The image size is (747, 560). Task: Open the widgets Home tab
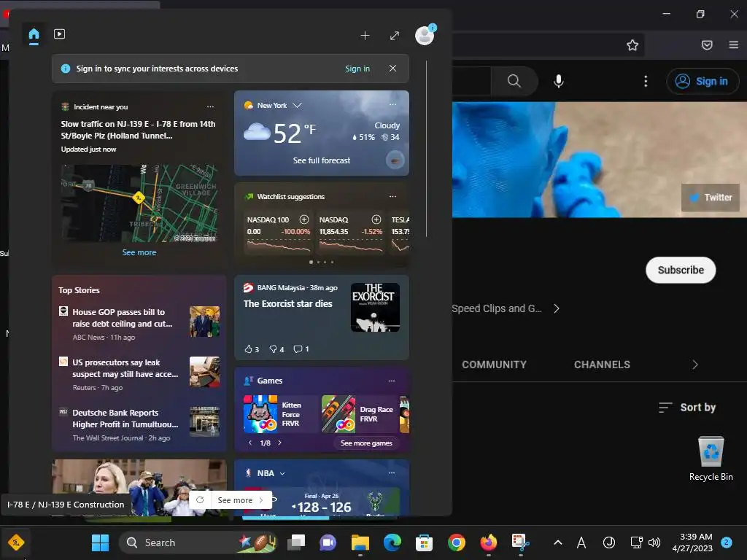34,35
